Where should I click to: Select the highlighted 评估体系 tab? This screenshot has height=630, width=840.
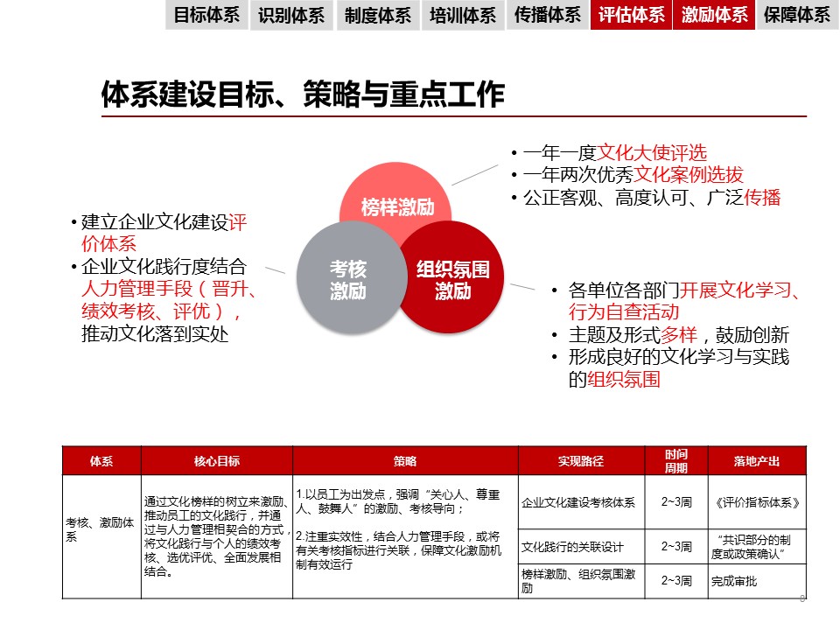[631, 16]
